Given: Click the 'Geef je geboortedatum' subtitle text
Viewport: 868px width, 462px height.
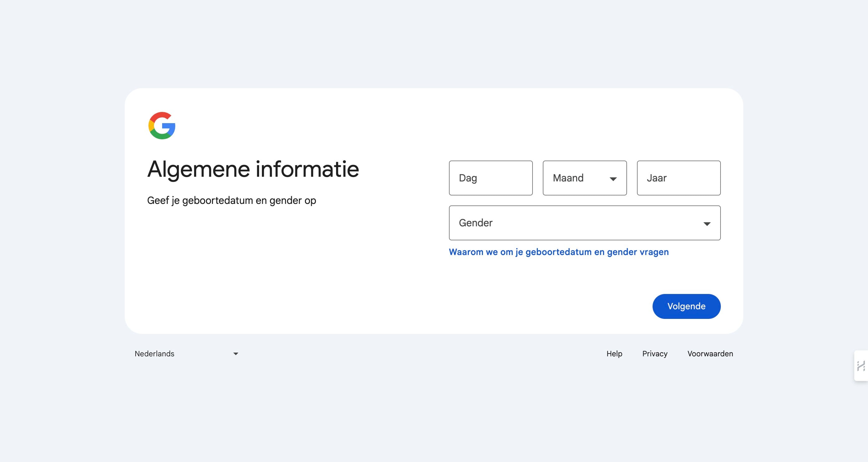Looking at the screenshot, I should pyautogui.click(x=231, y=200).
